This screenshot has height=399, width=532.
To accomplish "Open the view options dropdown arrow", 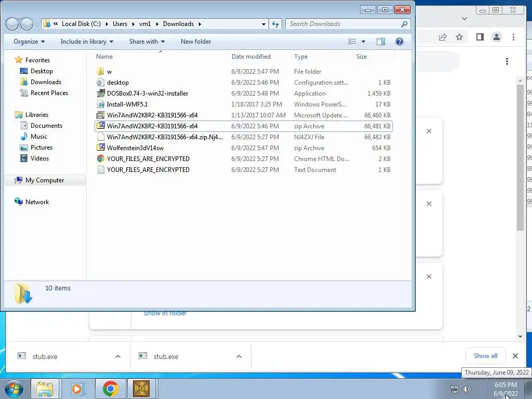I will (x=363, y=42).
